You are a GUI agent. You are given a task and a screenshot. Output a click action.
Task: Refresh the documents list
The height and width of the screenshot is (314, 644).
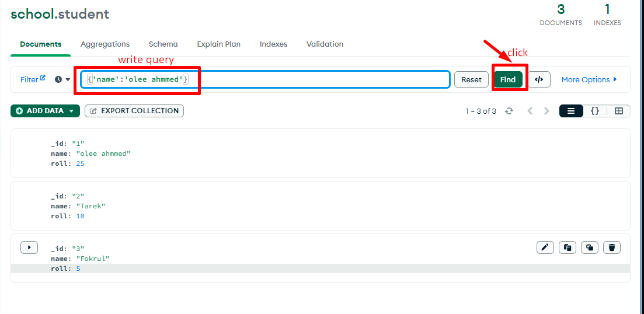(x=509, y=111)
